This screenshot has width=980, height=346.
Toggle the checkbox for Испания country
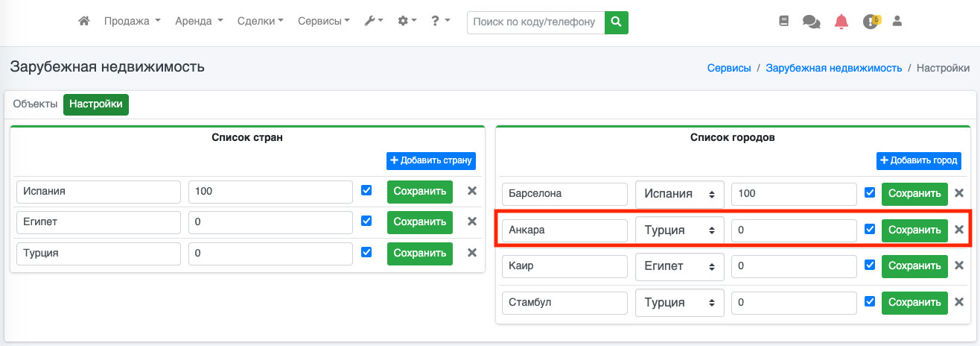(x=366, y=191)
